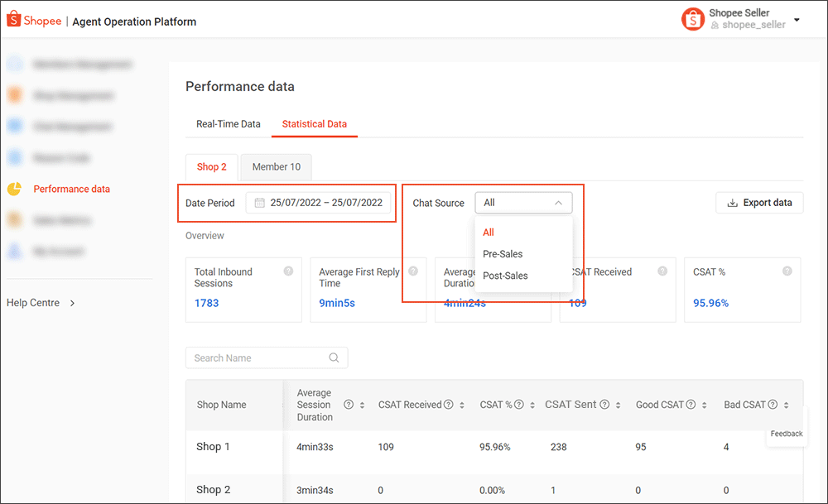Viewport: 828px width, 504px height.
Task: Click the Export data button
Action: tap(759, 202)
